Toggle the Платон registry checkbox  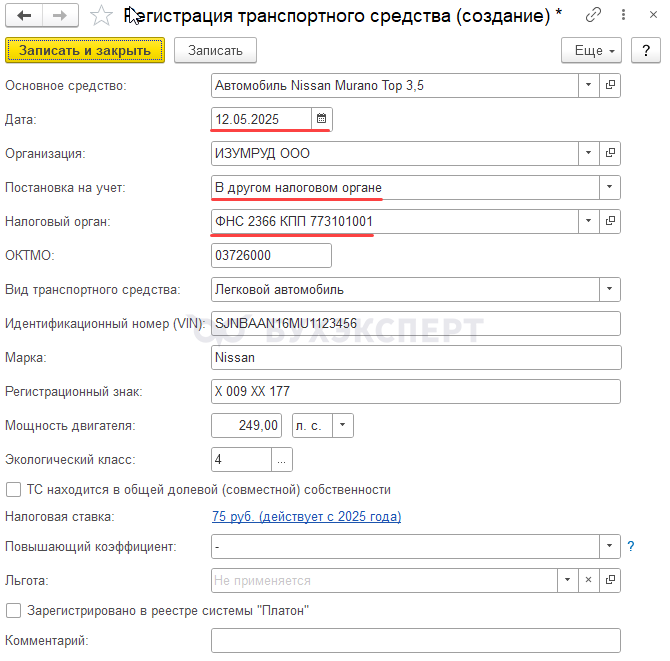pos(13,611)
